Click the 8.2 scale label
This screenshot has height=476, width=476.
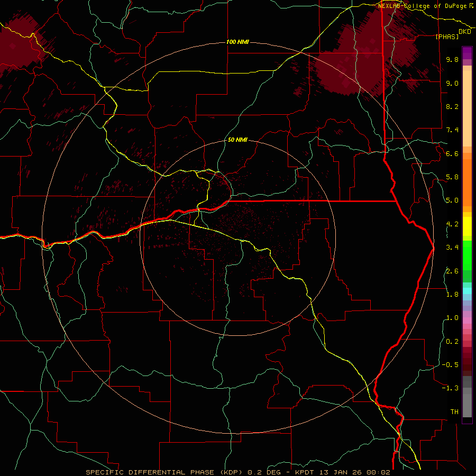tap(452, 106)
